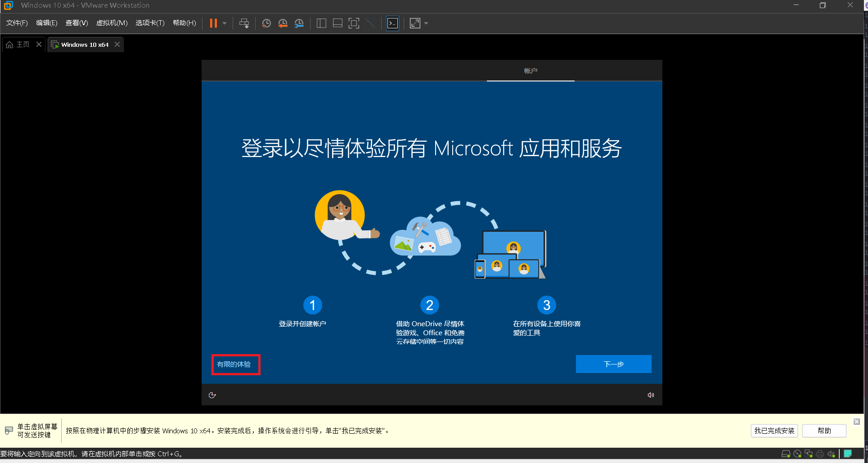Click the step 1 circle 登录并创建帐户
The height and width of the screenshot is (463, 868).
[312, 305]
